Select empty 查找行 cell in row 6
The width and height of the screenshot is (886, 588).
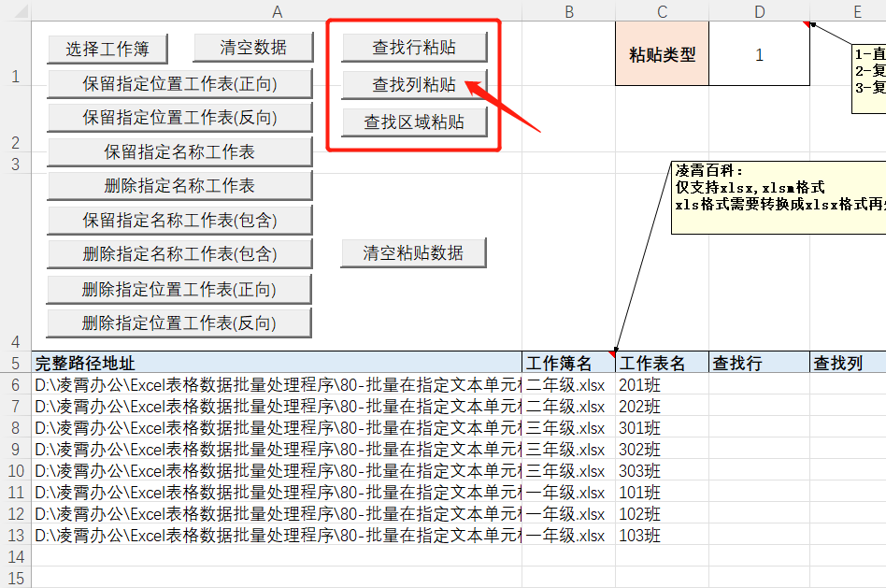coord(759,384)
